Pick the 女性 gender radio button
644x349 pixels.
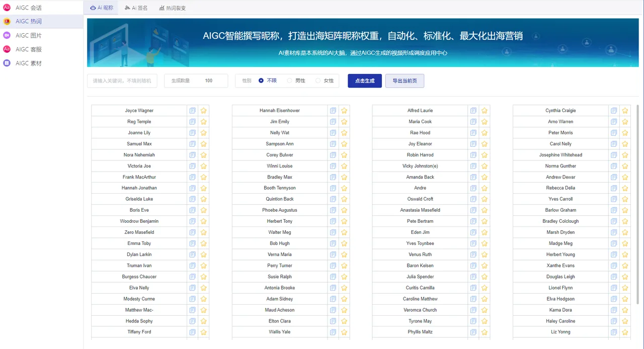[x=318, y=80]
